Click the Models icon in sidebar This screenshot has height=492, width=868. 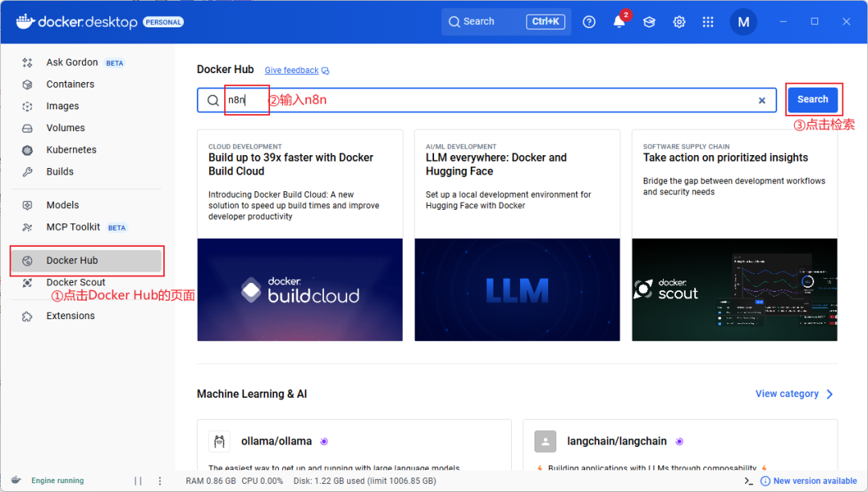pos(27,205)
